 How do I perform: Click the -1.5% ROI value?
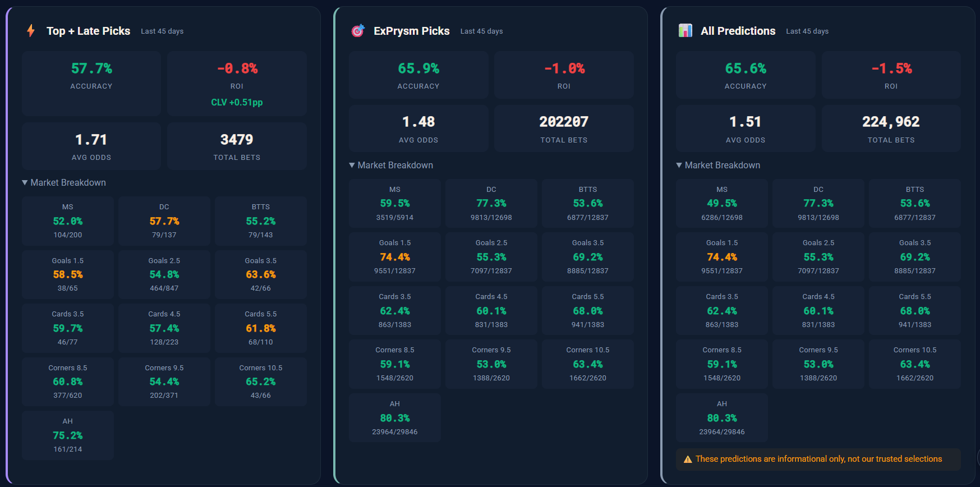coord(891,68)
